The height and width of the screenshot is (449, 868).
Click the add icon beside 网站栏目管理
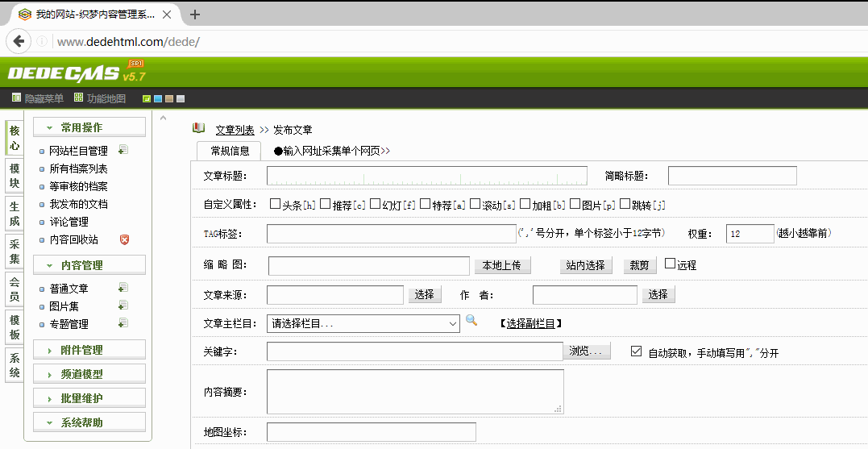coord(123,149)
